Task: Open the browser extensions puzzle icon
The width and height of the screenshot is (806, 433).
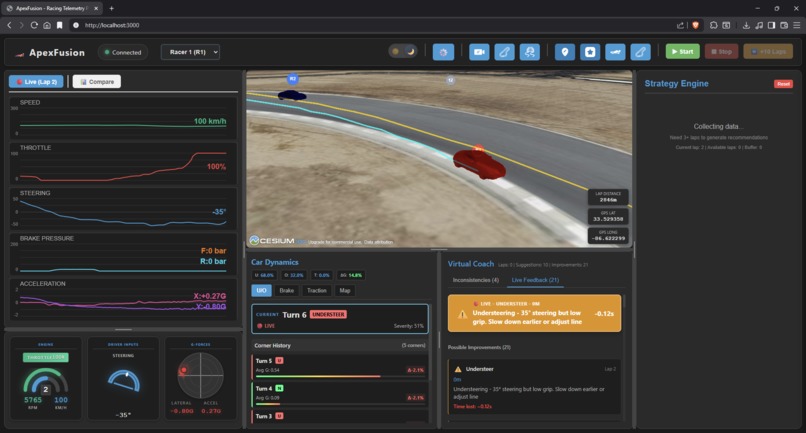Action: click(x=713, y=25)
